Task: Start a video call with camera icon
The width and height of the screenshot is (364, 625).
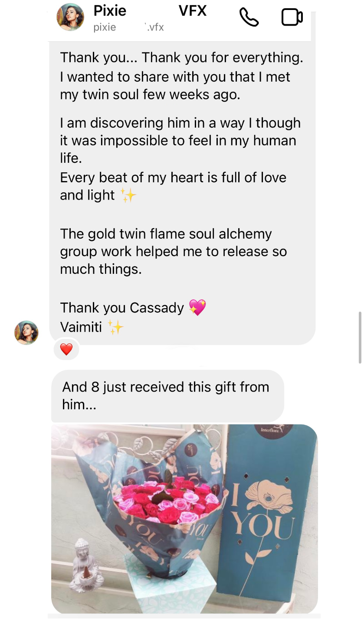Action: click(x=292, y=17)
